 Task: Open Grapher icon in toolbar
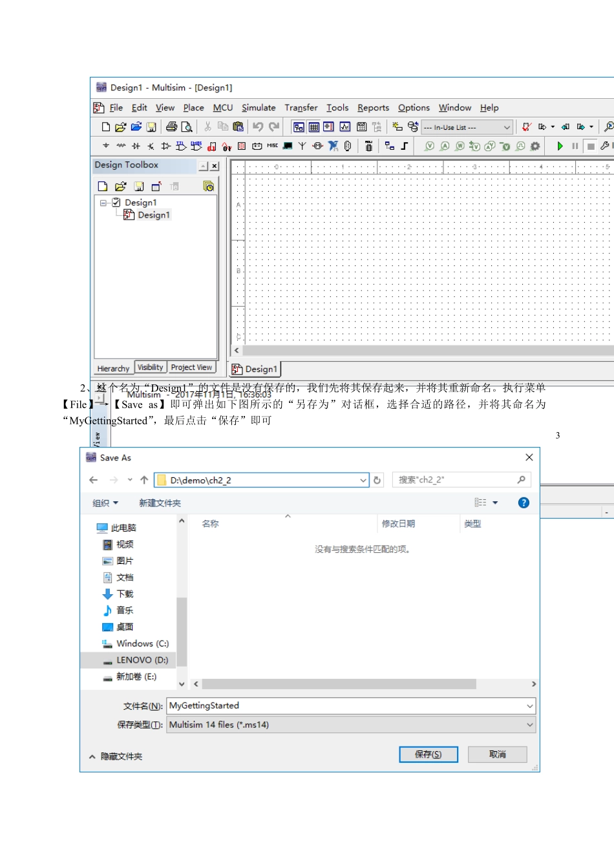345,127
